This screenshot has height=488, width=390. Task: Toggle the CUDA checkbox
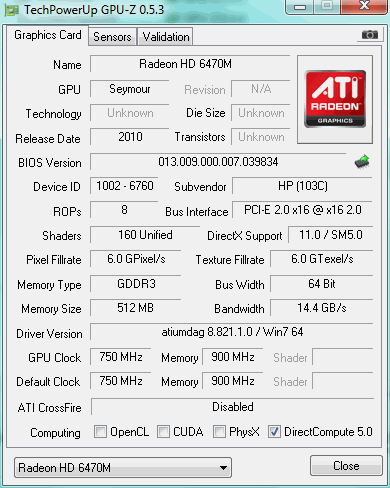[163, 431]
